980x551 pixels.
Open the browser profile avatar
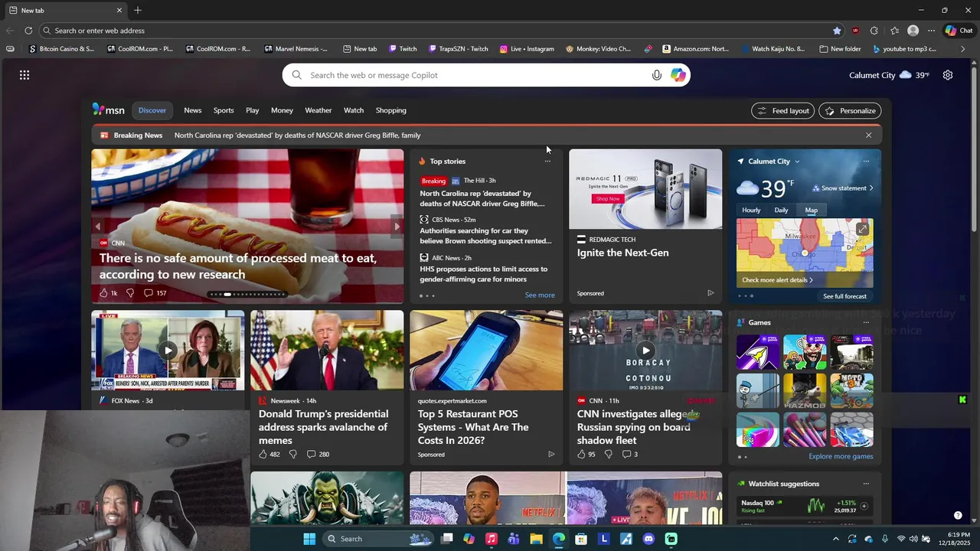913,31
